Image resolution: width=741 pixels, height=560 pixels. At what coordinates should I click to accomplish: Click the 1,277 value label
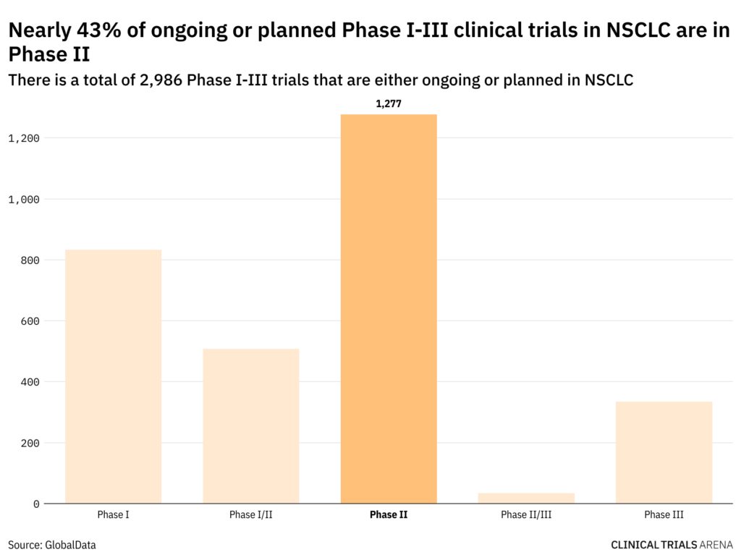pos(389,103)
